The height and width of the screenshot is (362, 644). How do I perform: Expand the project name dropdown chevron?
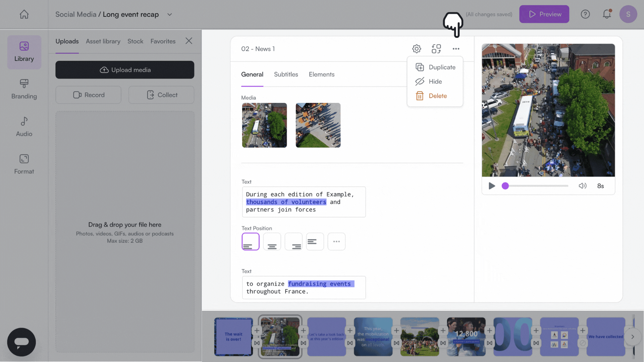[x=170, y=14]
